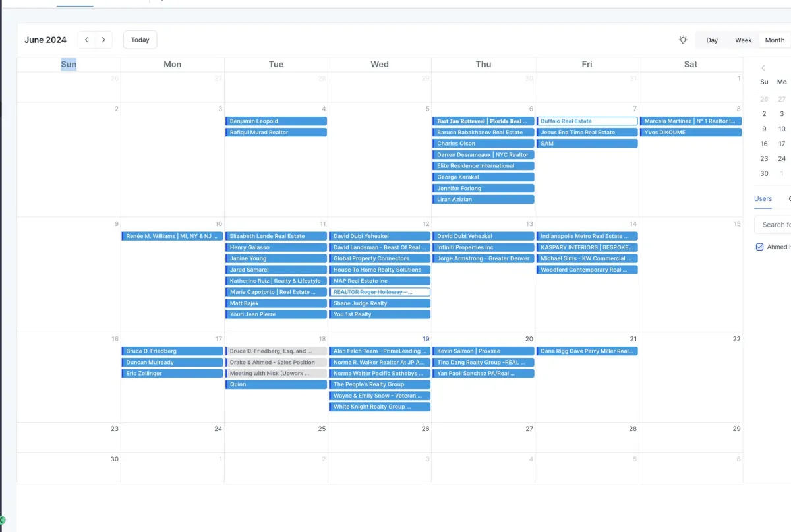Open Duncan Mulready appointment
This screenshot has height=532, width=791.
point(172,363)
